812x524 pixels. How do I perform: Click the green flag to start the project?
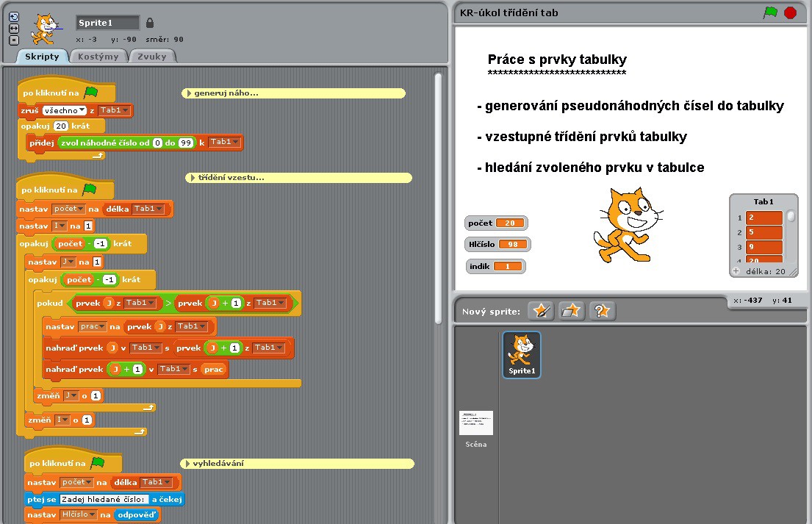(770, 12)
